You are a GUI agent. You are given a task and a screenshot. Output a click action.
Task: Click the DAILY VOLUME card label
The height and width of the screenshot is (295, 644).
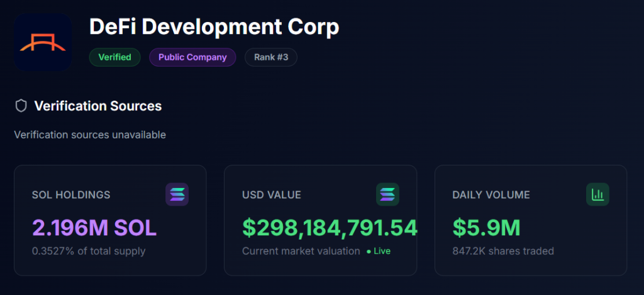point(491,195)
